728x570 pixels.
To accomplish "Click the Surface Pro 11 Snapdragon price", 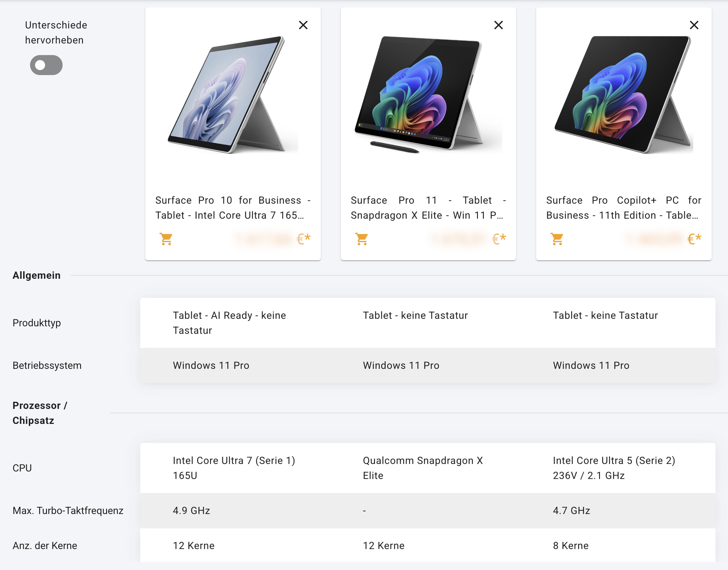I will tap(468, 239).
